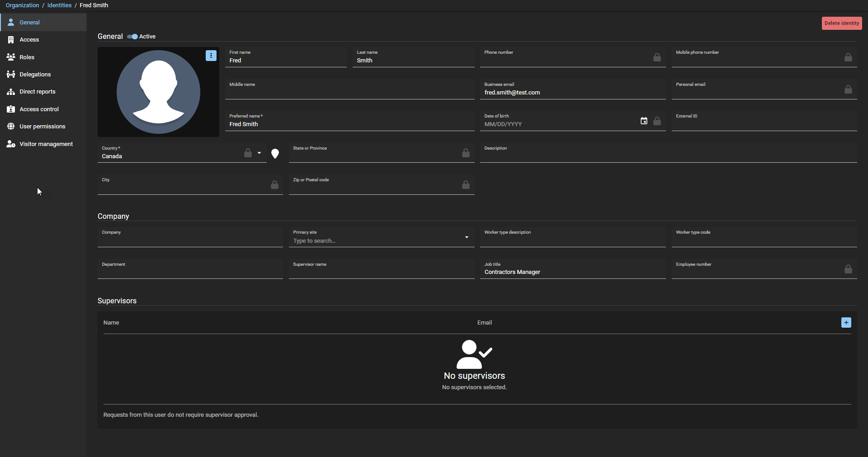868x457 pixels.
Task: Click the lock icon in Personal email field
Action: [848, 90]
